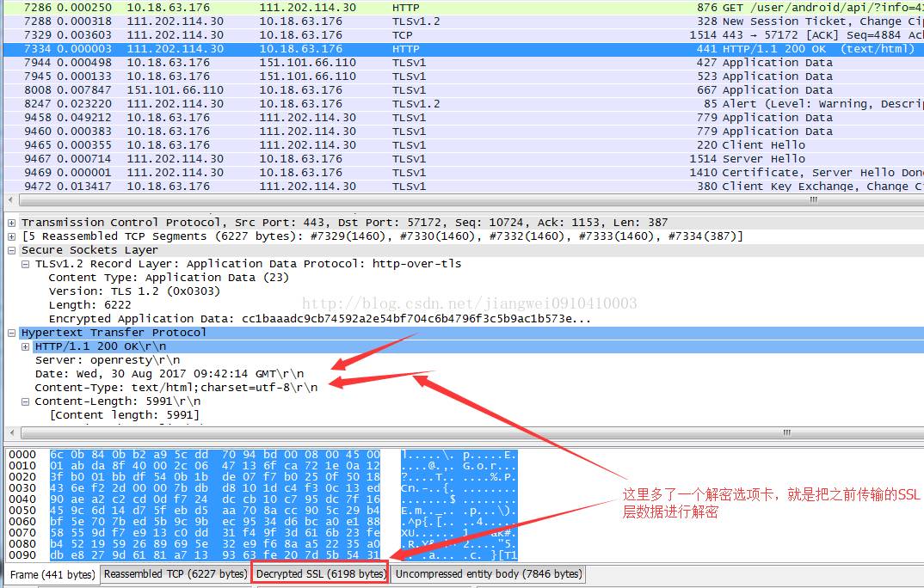Switch to Reassembled TCP (6227 bytes) tab
This screenshot has width=924, height=588.
176,574
